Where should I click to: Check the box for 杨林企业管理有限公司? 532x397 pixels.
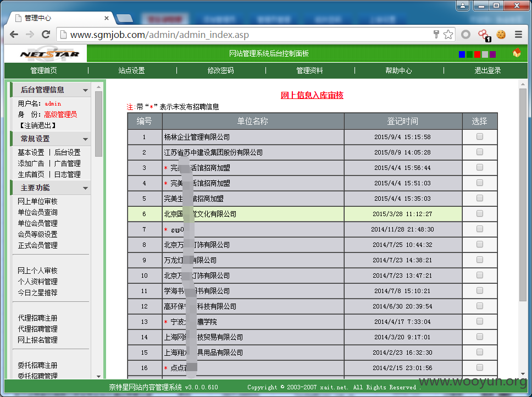(480, 136)
